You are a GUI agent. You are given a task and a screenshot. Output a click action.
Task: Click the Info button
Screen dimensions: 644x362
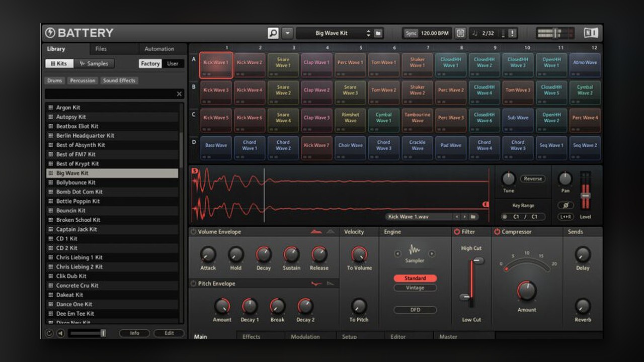click(134, 333)
